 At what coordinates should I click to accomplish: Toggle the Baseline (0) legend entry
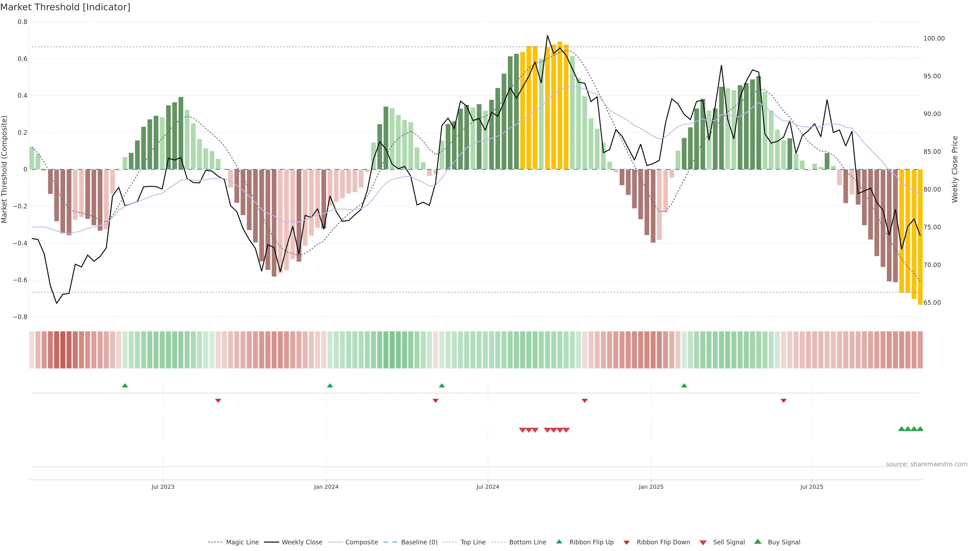(x=419, y=542)
